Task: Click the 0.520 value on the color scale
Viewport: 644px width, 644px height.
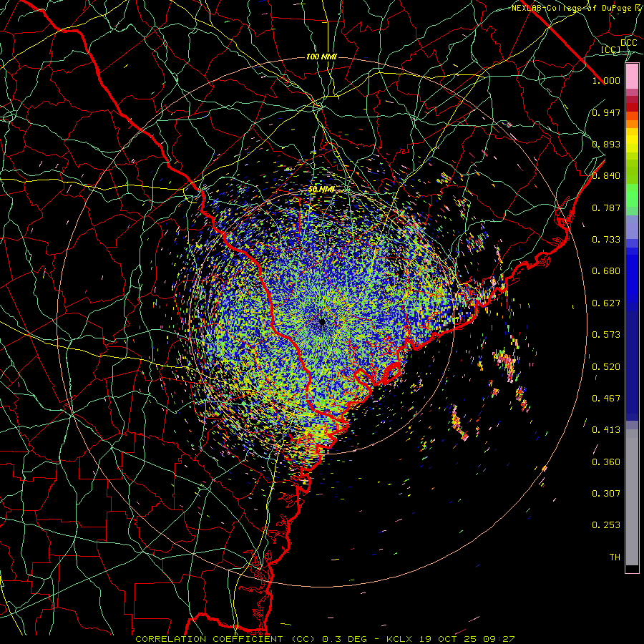Action: (x=606, y=367)
